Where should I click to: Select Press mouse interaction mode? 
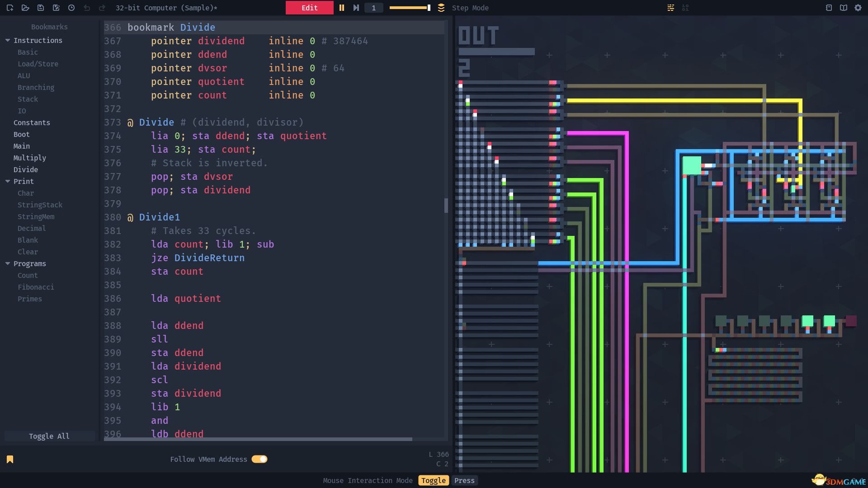tap(464, 480)
